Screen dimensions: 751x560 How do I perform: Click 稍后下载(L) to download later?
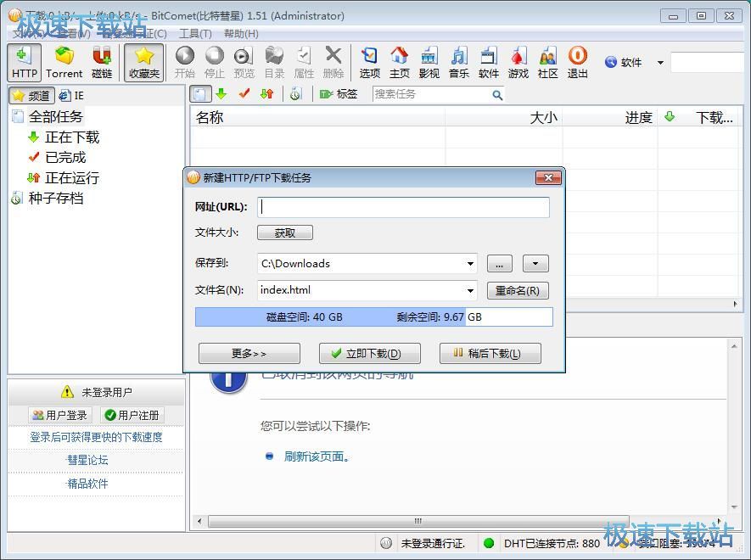490,354
